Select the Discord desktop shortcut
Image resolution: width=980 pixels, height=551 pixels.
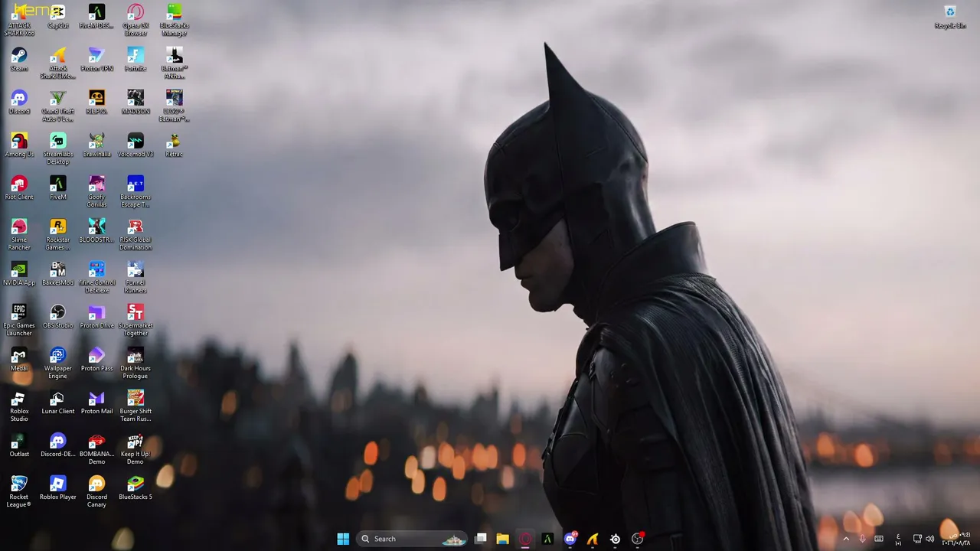click(19, 103)
